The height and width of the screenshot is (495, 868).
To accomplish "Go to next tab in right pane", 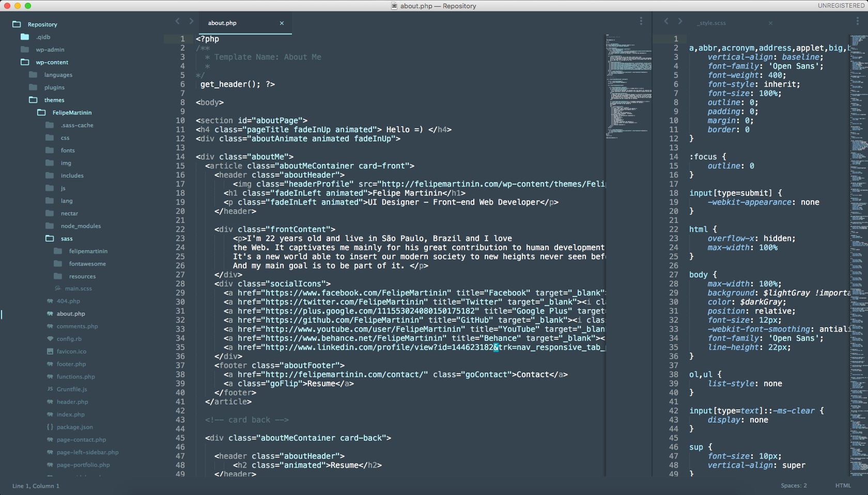I will [680, 21].
